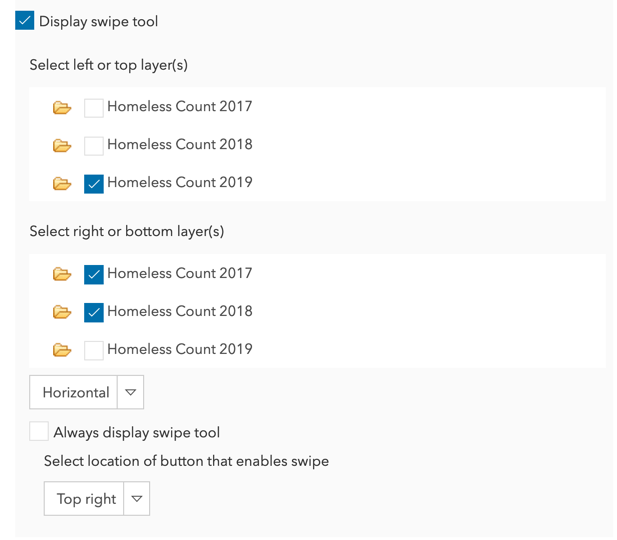
Task: Click folder icon beside Homeless Count 2019 in right/bottom layers
Action: point(62,350)
